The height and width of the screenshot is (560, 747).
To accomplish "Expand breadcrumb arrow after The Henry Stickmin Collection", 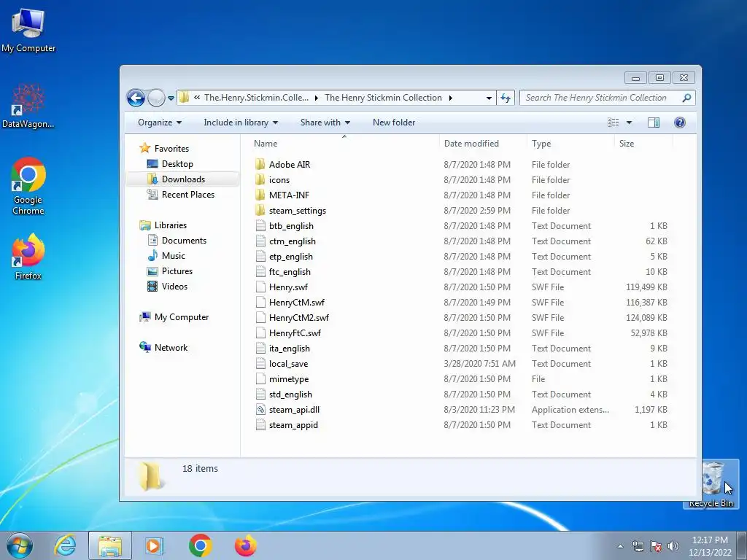I will coord(450,98).
